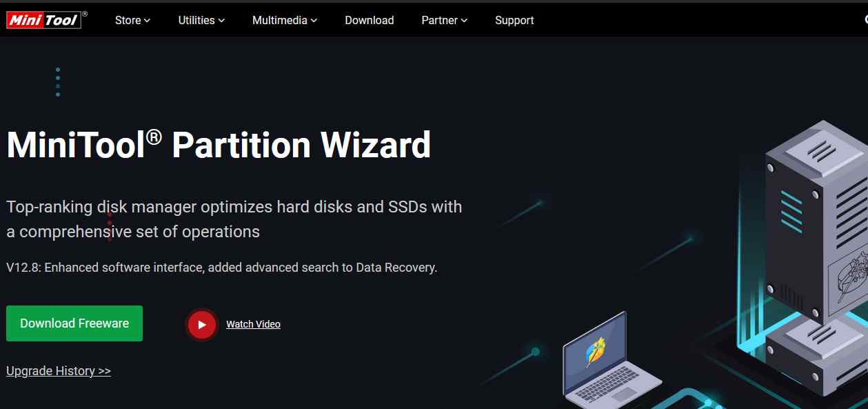Expand the Multimedia dropdown menu
Image resolution: width=868 pixels, height=409 pixels.
click(x=285, y=20)
